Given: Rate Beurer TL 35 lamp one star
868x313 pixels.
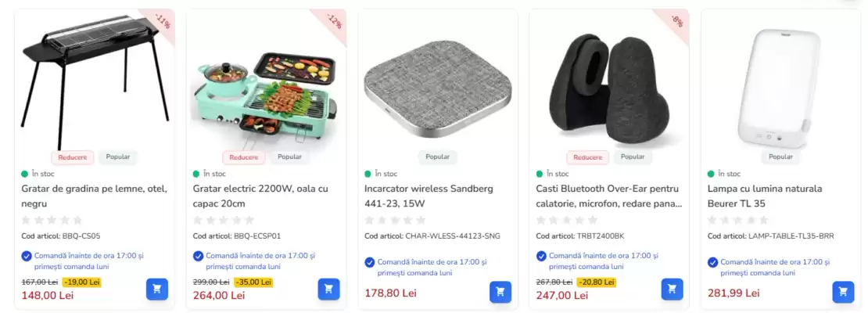Looking at the screenshot, I should point(712,220).
